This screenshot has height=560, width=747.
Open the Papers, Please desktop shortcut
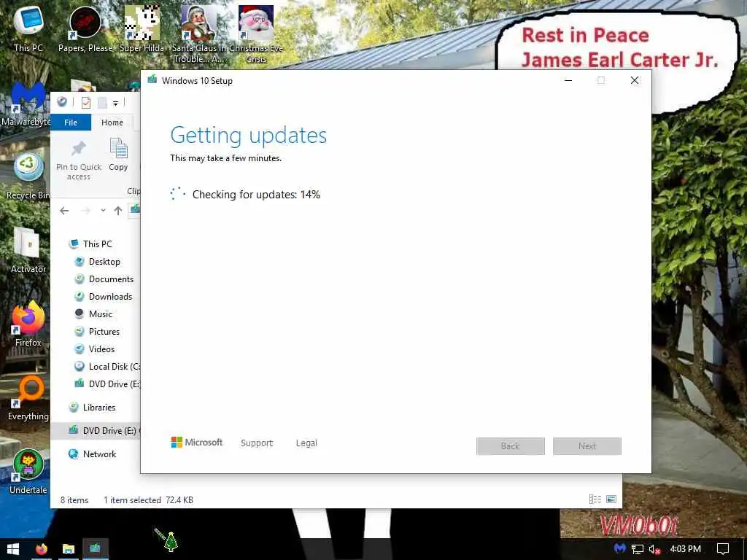[x=85, y=28]
